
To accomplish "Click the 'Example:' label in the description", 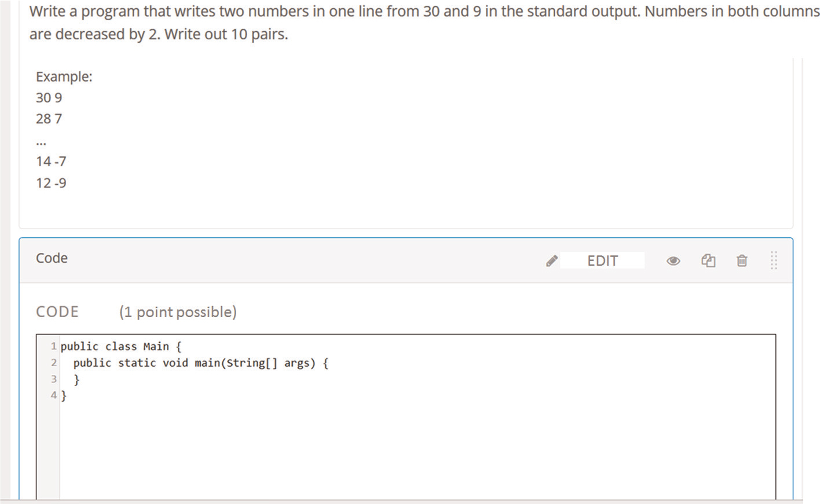I will pyautogui.click(x=64, y=76).
